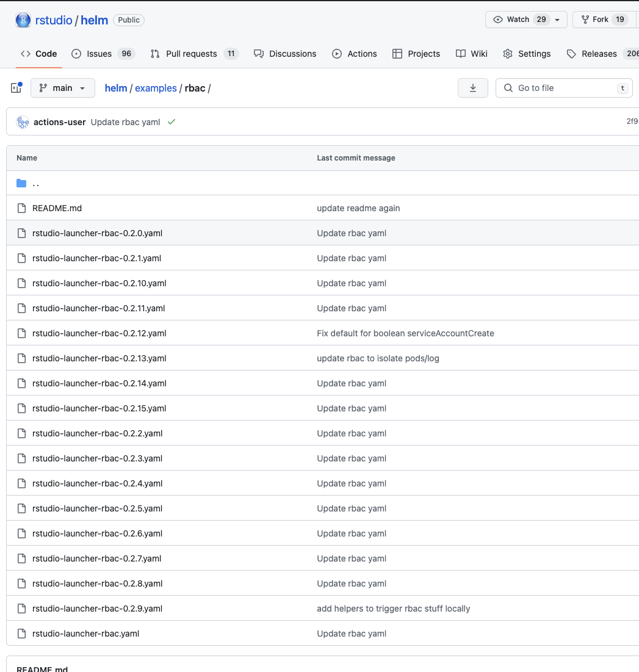
Task: Open the examples breadcrumb link
Action: [156, 87]
